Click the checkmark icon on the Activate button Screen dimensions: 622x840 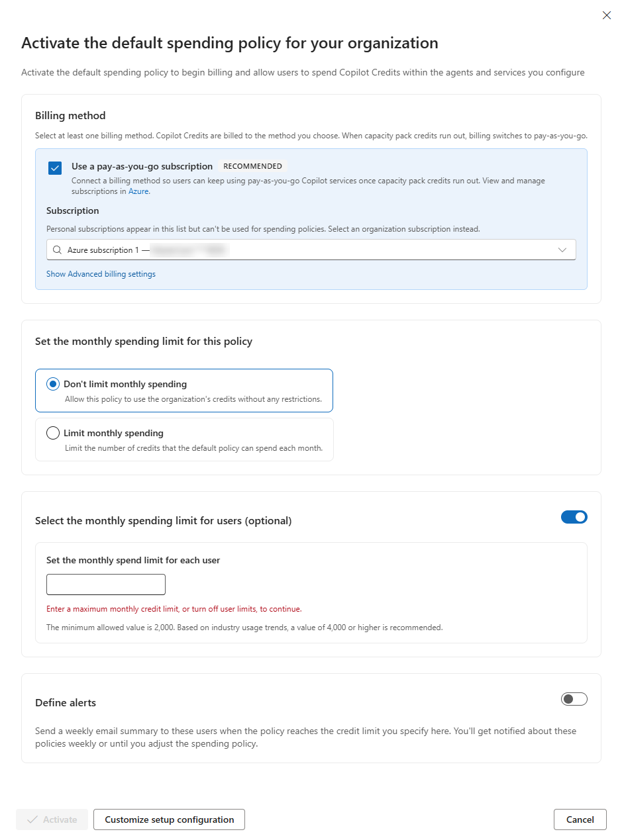pos(32,819)
